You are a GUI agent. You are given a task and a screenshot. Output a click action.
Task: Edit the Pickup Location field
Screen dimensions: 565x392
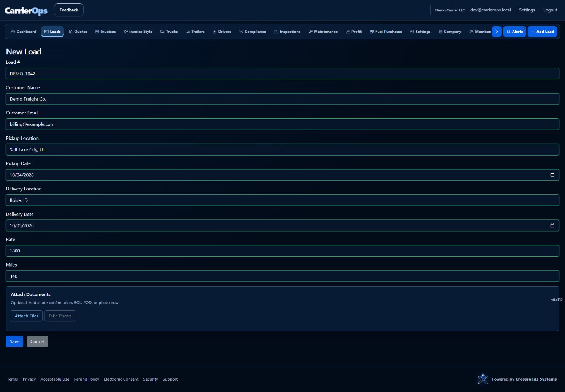click(x=282, y=149)
